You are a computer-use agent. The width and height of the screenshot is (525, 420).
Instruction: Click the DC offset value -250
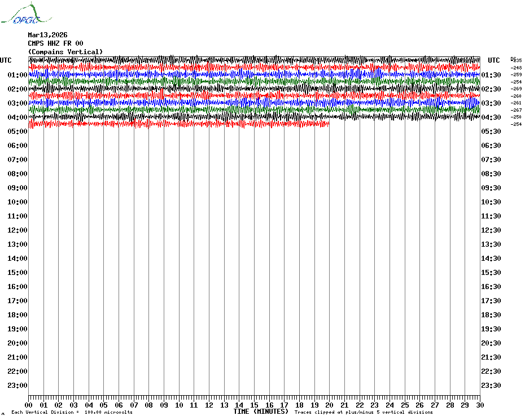pyautogui.click(x=516, y=117)
